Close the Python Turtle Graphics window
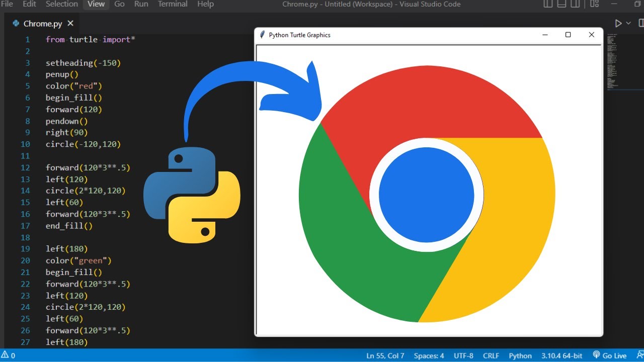The width and height of the screenshot is (644, 362). (x=592, y=35)
